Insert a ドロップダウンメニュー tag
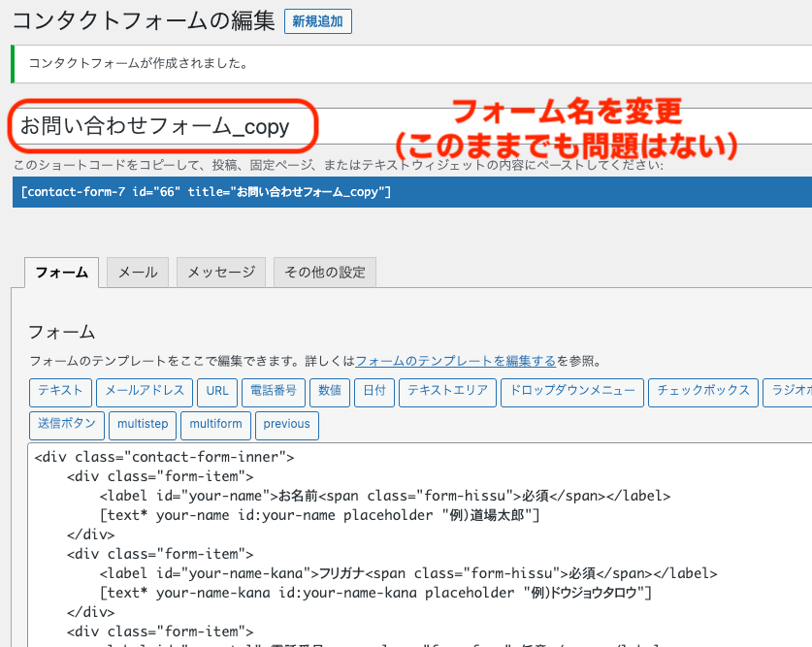 (572, 392)
